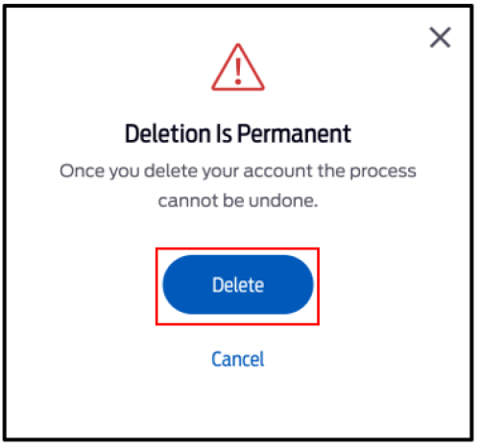Select the Cancel link
The image size is (480, 448).
point(238,359)
